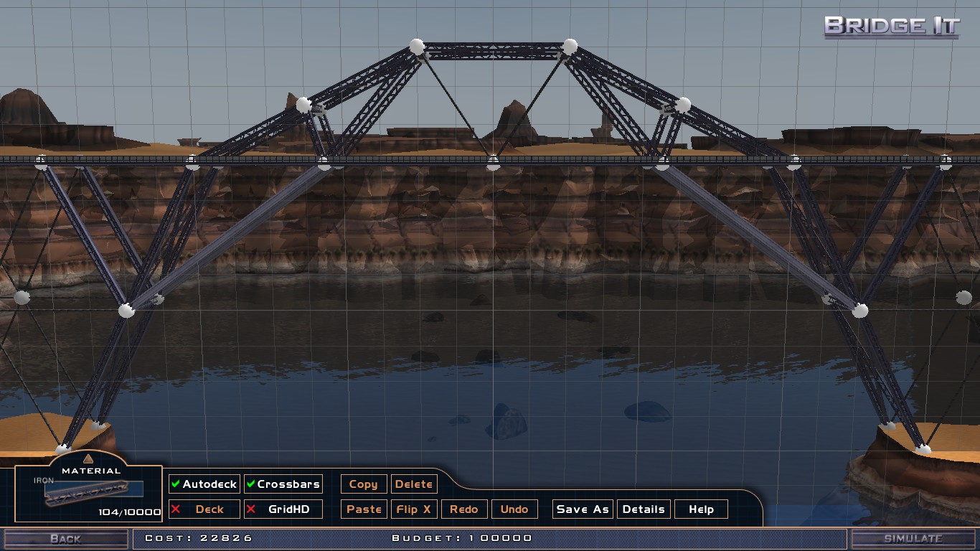This screenshot has width=980, height=551.
Task: Click the Budget: 100000 readout
Action: (462, 538)
